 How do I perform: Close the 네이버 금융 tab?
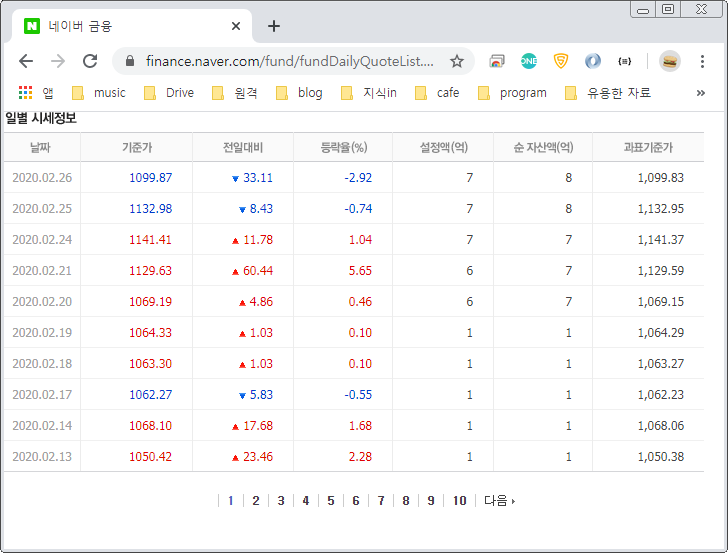tap(236, 27)
